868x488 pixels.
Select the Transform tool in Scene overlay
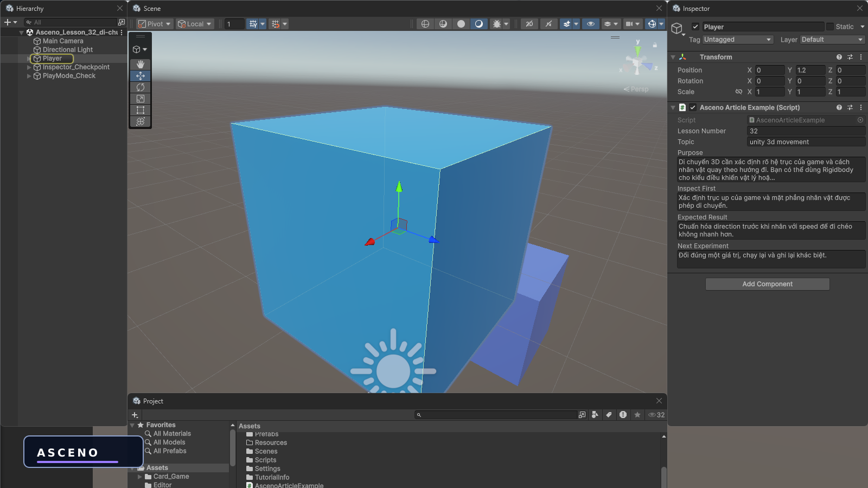pos(141,121)
